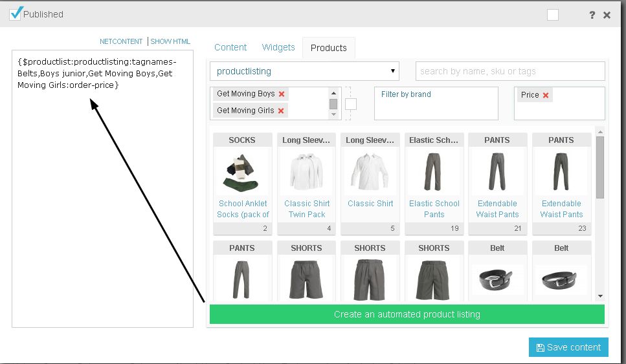This screenshot has width=626, height=364.
Task: Remove the Price sort tag
Action: [546, 96]
